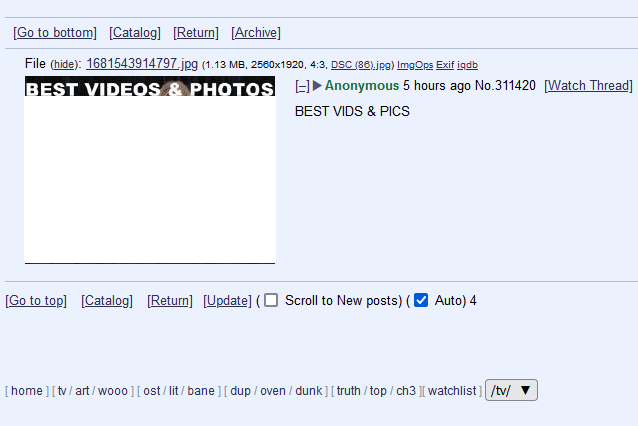Expand the BEST VIDEOS & PHOTOS thumbnail
The image size is (638, 426).
point(150,170)
